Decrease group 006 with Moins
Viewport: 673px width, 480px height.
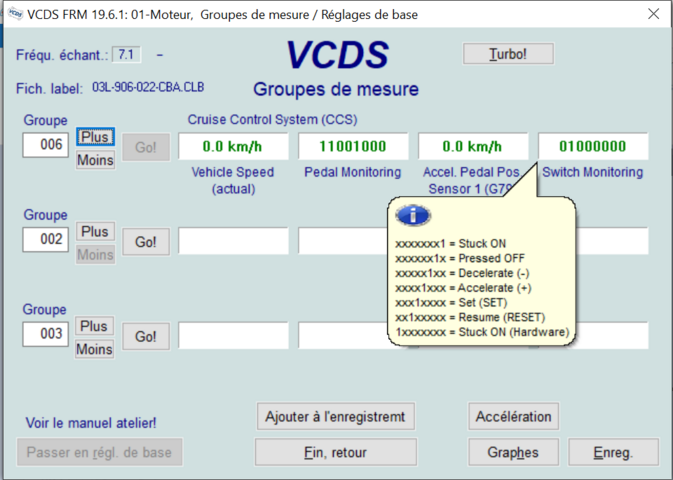tap(95, 160)
